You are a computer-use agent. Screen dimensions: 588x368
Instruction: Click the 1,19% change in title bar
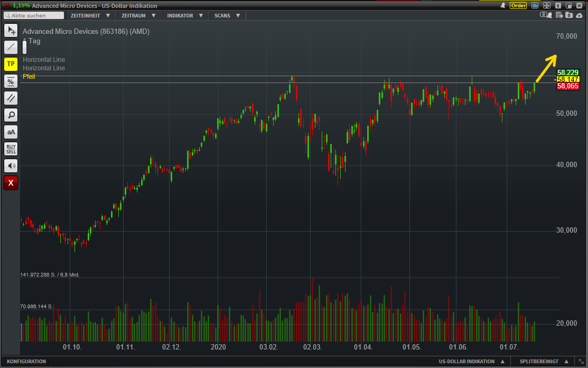click(21, 6)
